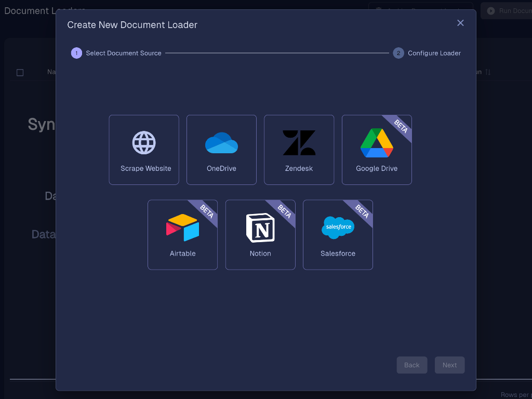Select the Scrape Website globe icon

[x=144, y=143]
